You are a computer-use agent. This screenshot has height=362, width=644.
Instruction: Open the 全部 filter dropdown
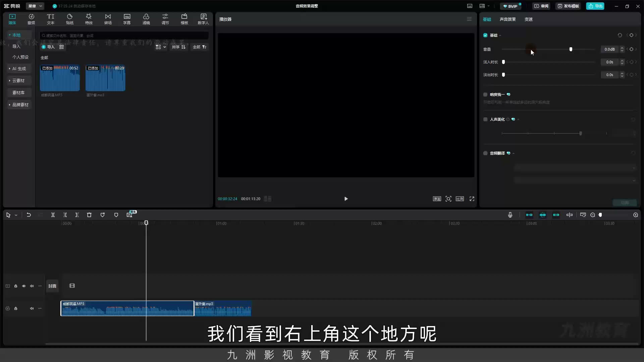(200, 47)
